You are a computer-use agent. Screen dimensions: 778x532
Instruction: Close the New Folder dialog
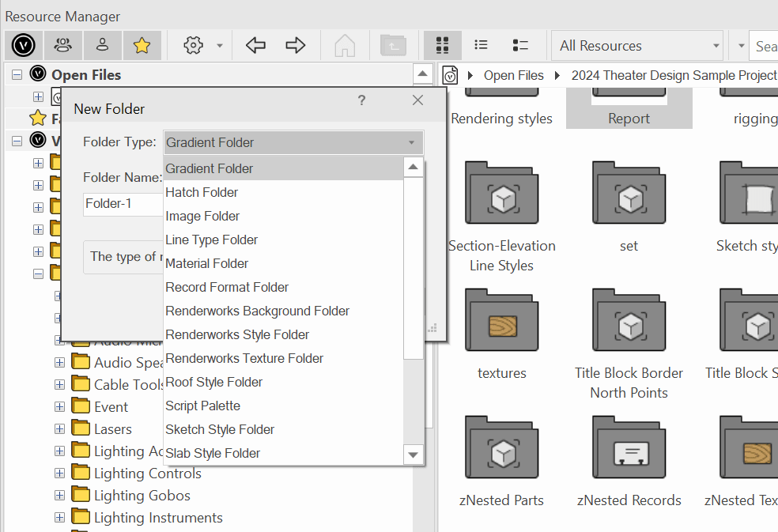point(417,100)
